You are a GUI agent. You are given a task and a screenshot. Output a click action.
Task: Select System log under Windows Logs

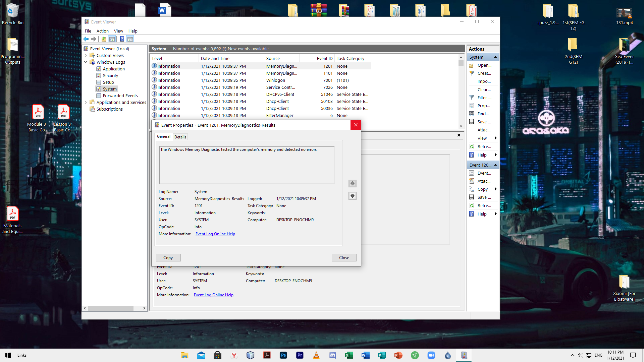click(110, 89)
